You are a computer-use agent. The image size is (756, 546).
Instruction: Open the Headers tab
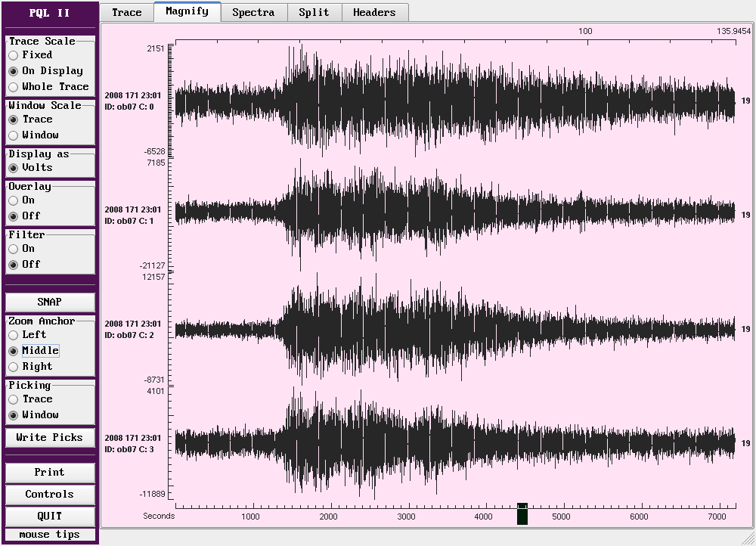click(374, 12)
